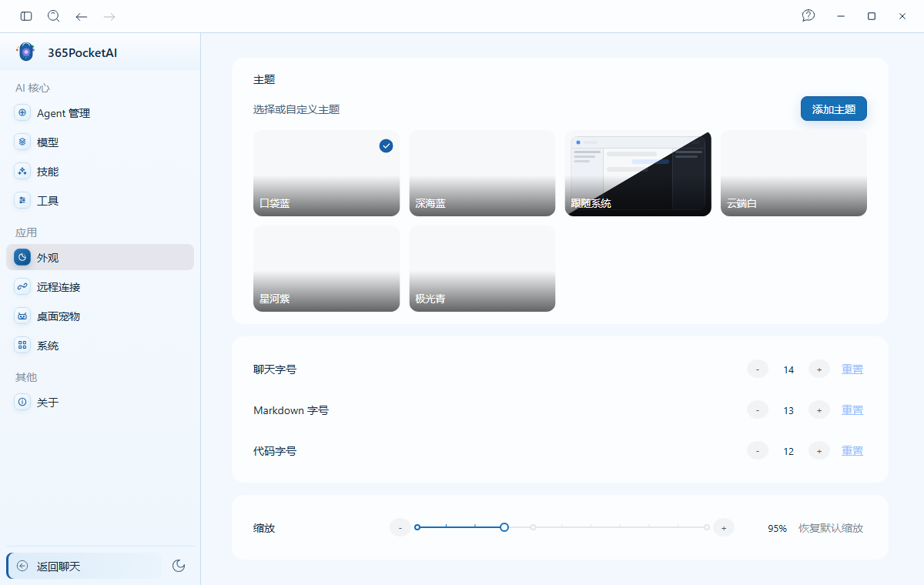Click the 工具 sliders icon
The width and height of the screenshot is (924, 585).
(x=22, y=201)
